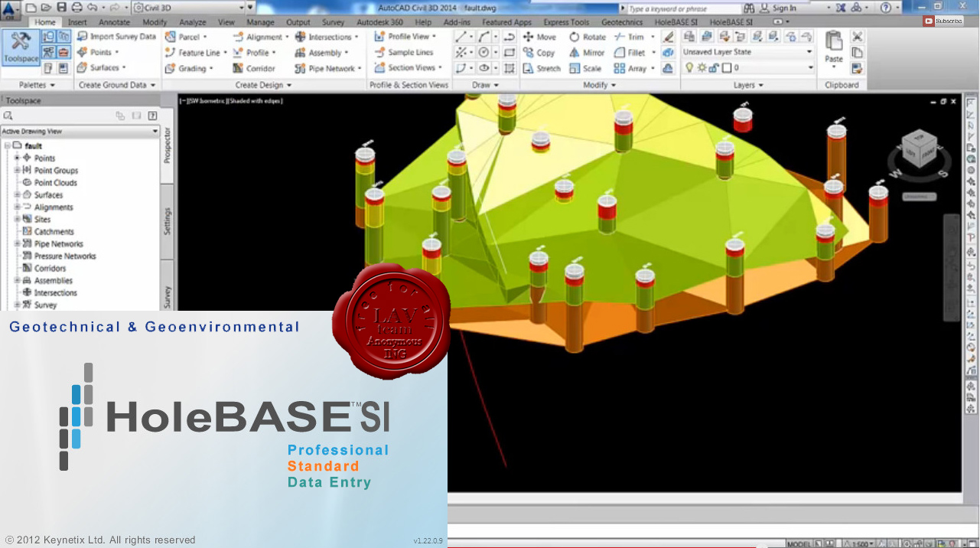
Task: Toggle layer lock padlock icon
Action: [713, 67]
